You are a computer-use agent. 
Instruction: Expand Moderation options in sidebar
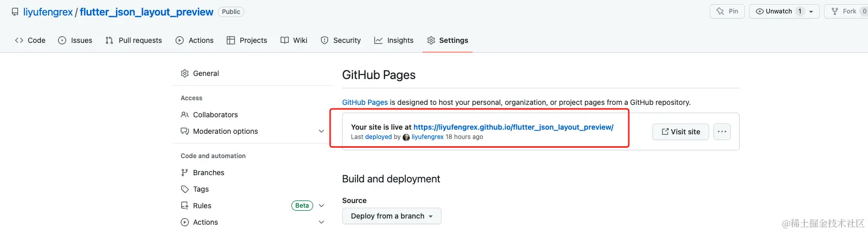[321, 131]
